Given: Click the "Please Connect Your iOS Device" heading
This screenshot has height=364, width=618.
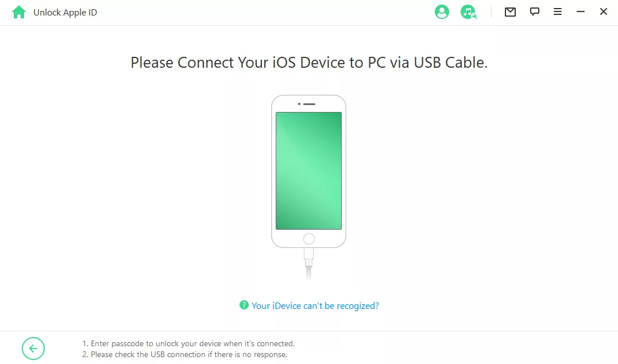Looking at the screenshot, I should (309, 63).
